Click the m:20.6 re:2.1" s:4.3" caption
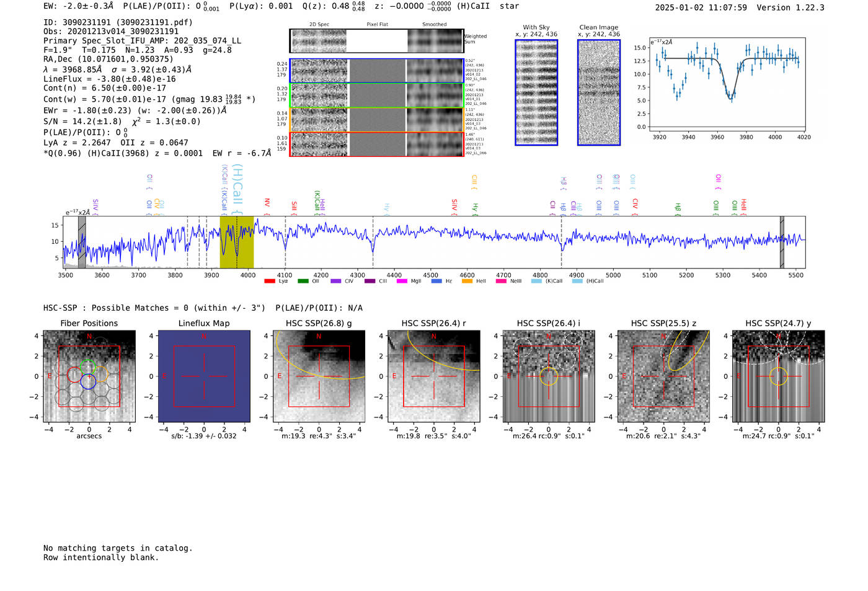This screenshot has height=591, width=868. (x=663, y=436)
